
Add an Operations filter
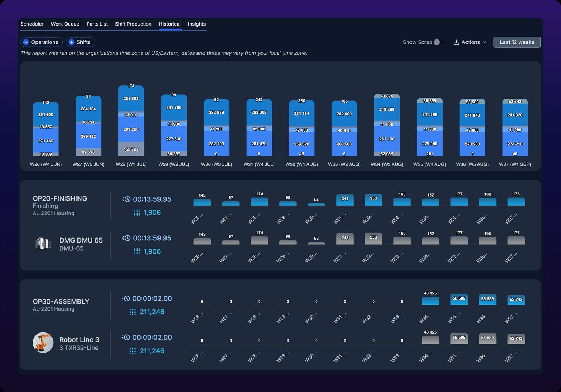click(41, 42)
